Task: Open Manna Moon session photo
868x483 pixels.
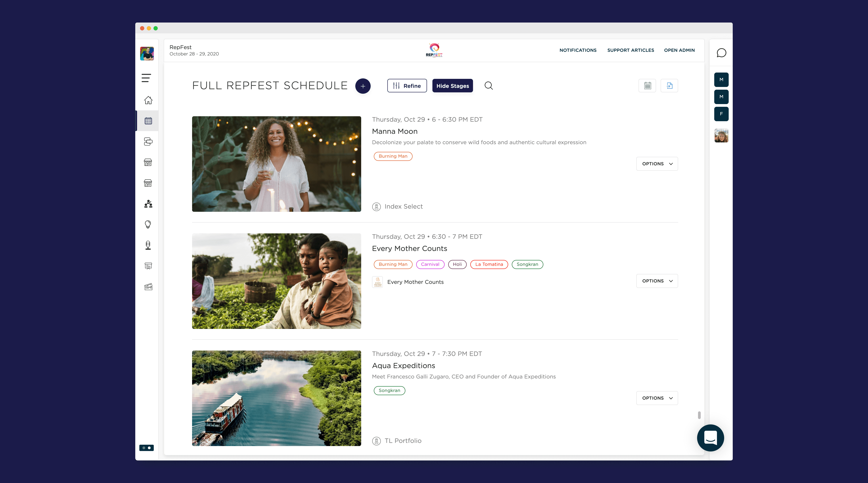Action: click(x=276, y=164)
